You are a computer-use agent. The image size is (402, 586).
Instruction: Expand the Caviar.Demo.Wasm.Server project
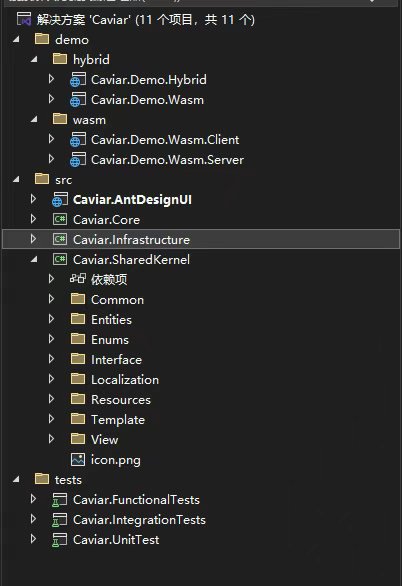click(52, 159)
